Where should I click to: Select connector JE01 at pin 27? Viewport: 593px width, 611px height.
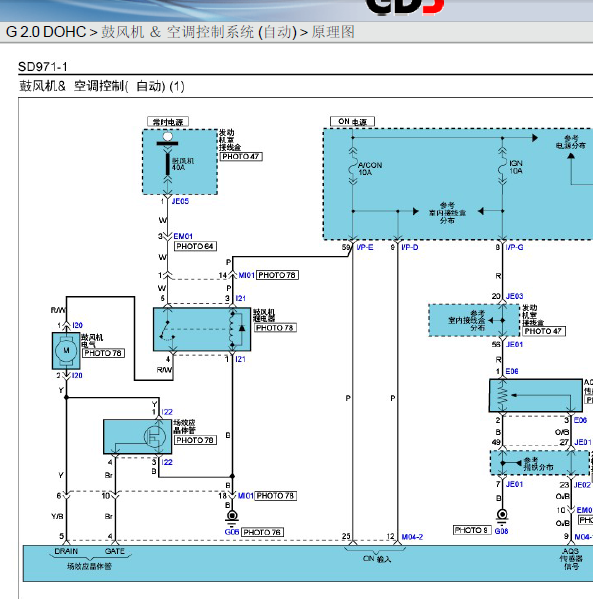pos(583,442)
